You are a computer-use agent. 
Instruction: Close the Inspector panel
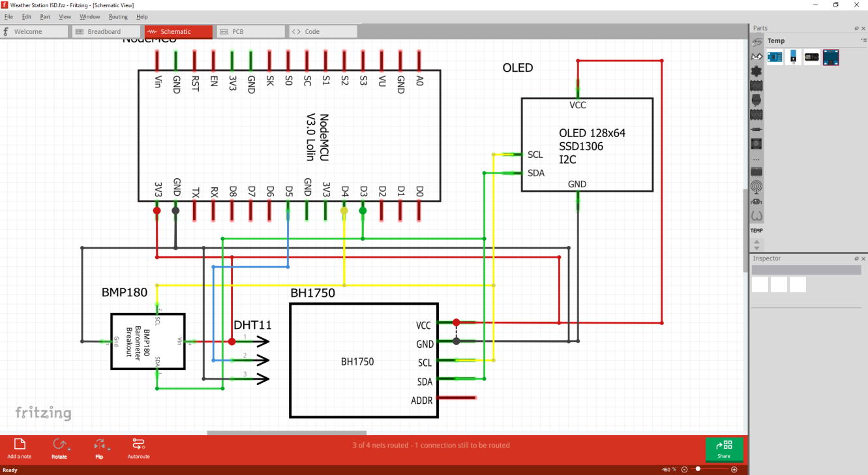[864, 259]
